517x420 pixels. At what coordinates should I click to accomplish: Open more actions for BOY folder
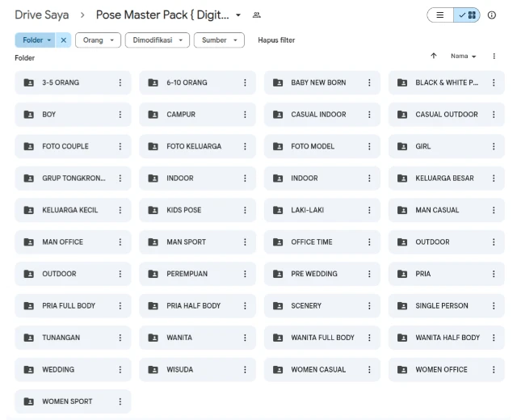tap(120, 115)
